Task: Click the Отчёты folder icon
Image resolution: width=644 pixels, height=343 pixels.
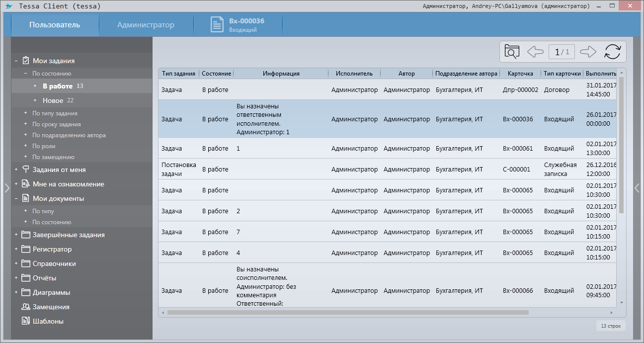Action: (x=26, y=278)
